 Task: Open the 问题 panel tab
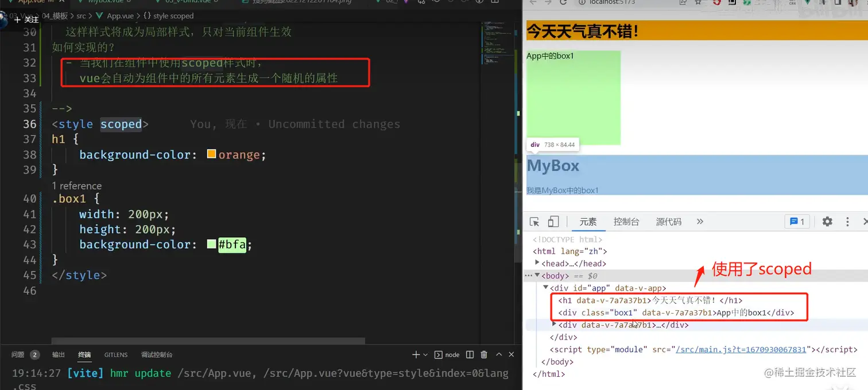pyautogui.click(x=18, y=354)
